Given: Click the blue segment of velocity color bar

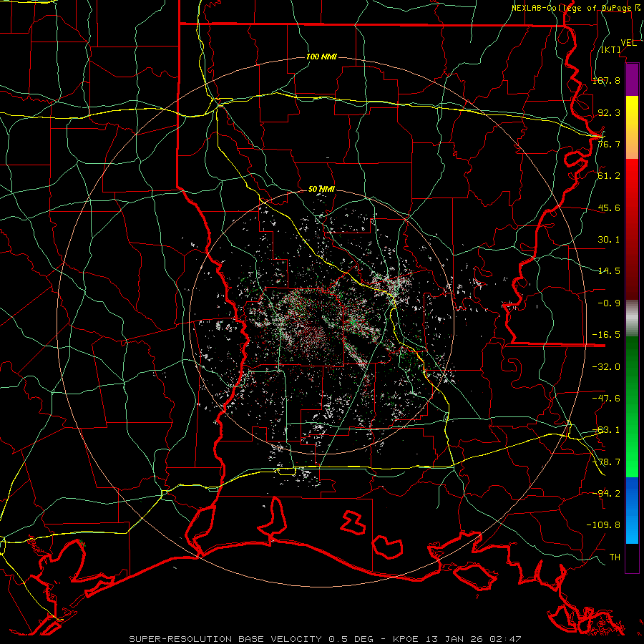Looking at the screenshot, I should [632, 510].
